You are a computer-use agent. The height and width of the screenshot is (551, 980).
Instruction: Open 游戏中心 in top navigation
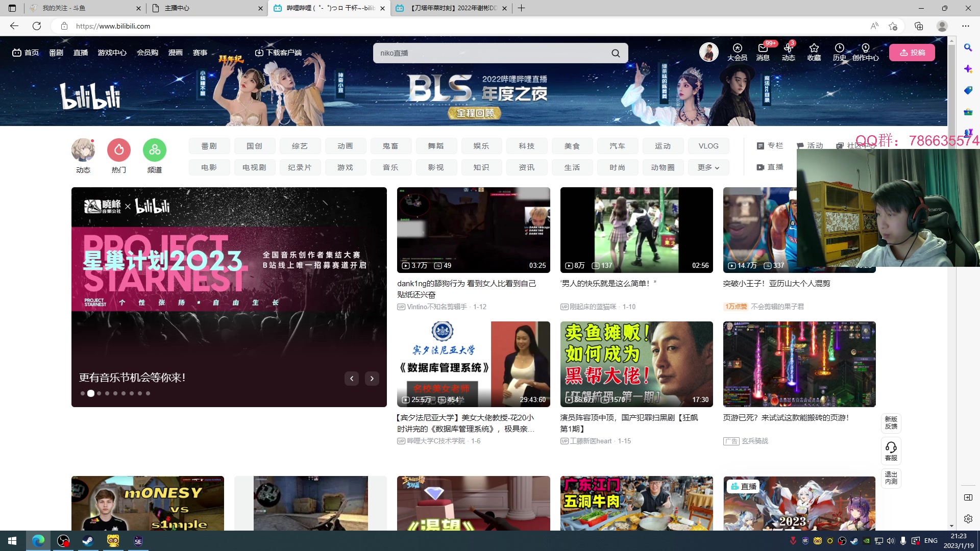(112, 53)
